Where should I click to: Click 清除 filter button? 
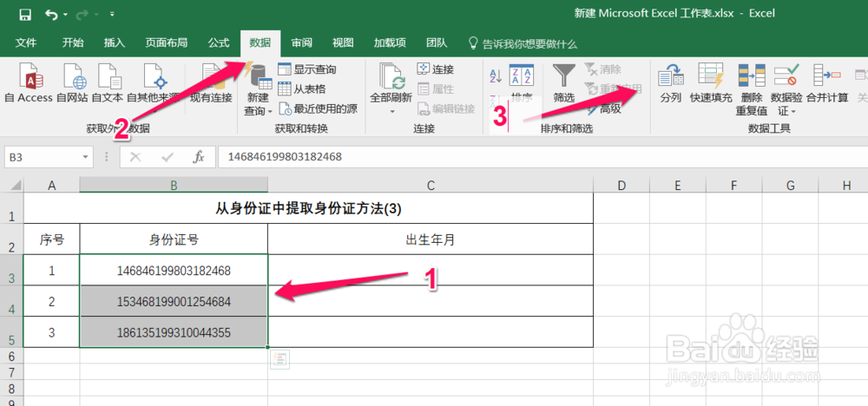pos(603,69)
